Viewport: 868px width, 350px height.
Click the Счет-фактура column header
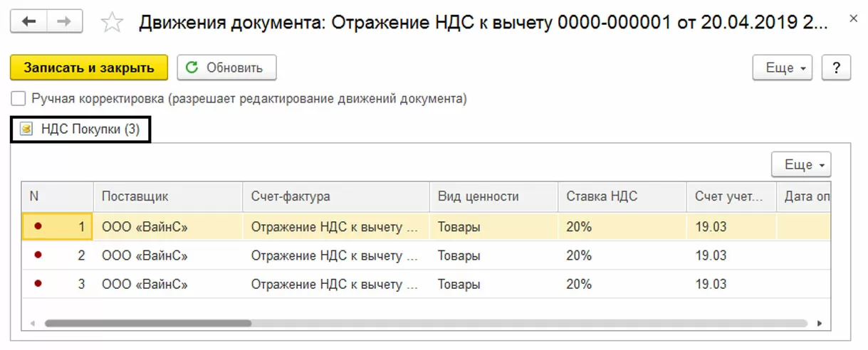coord(291,196)
